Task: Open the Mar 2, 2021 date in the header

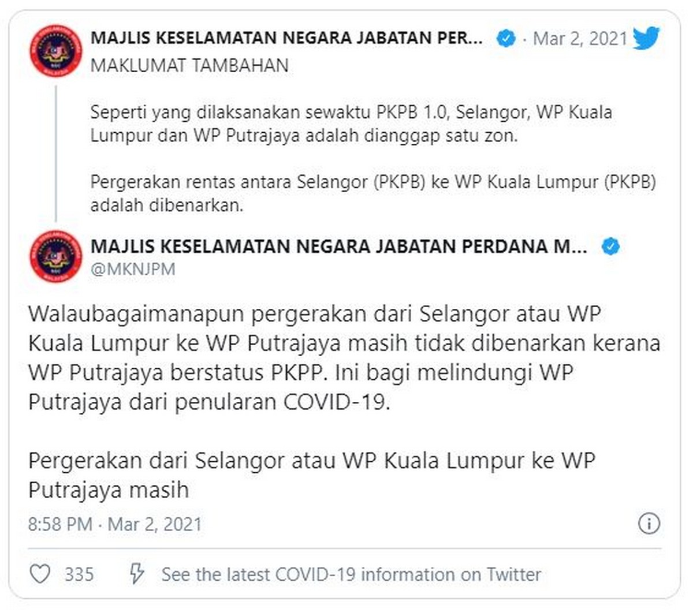Action: tap(580, 39)
